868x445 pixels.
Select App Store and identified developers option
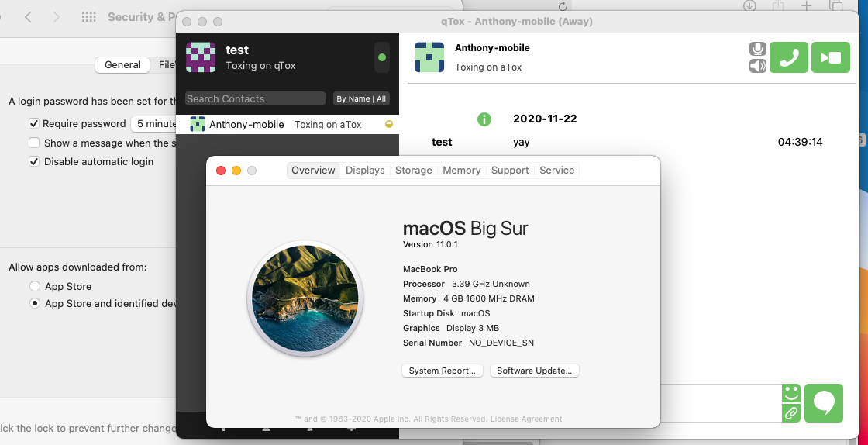coord(35,303)
